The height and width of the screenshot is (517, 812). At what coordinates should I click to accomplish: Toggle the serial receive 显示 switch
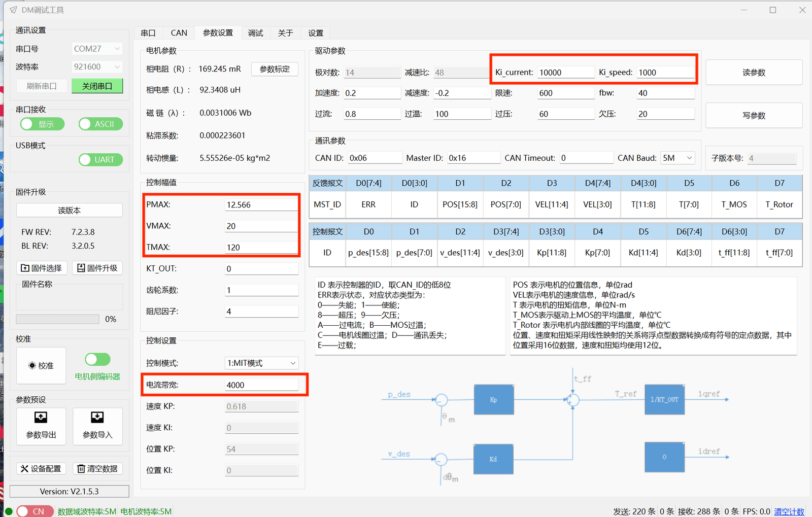(x=42, y=124)
